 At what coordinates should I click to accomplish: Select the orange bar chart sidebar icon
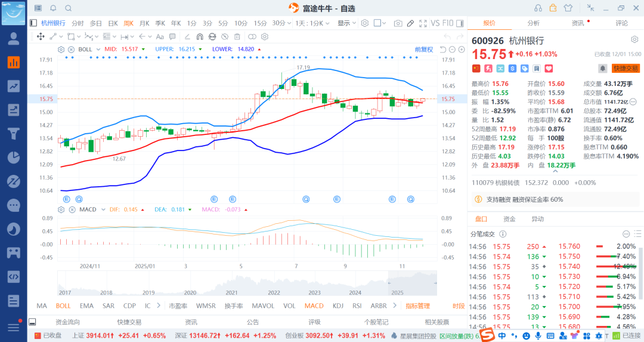click(x=14, y=62)
